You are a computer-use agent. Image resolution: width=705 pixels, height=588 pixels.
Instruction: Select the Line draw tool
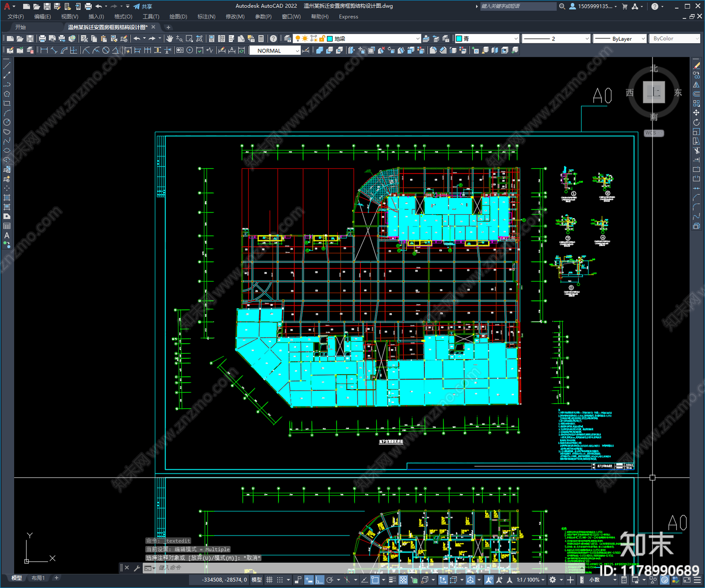[x=7, y=66]
